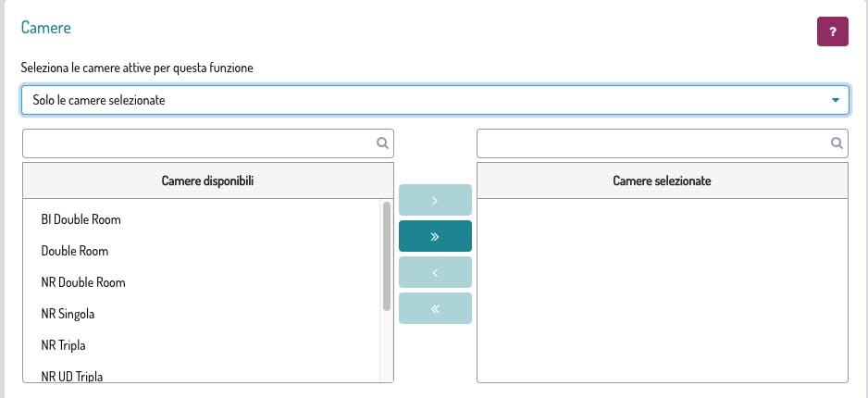Click the dropdown caret arrow of room selector
Image resolution: width=868 pixels, height=398 pixels.
[x=836, y=100]
